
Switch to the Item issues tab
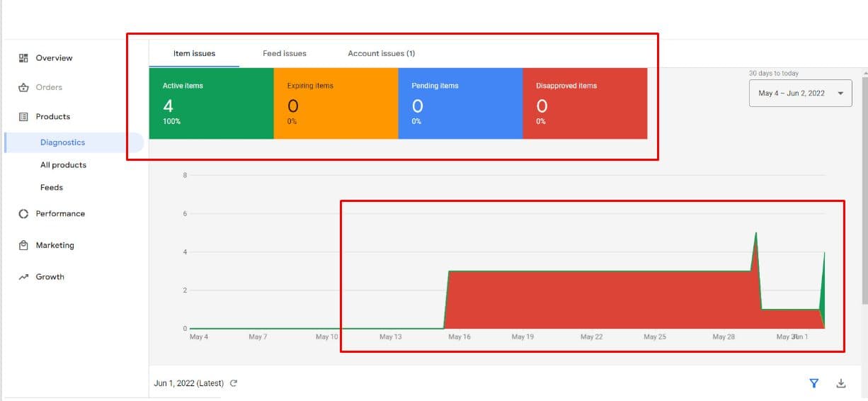tap(194, 53)
